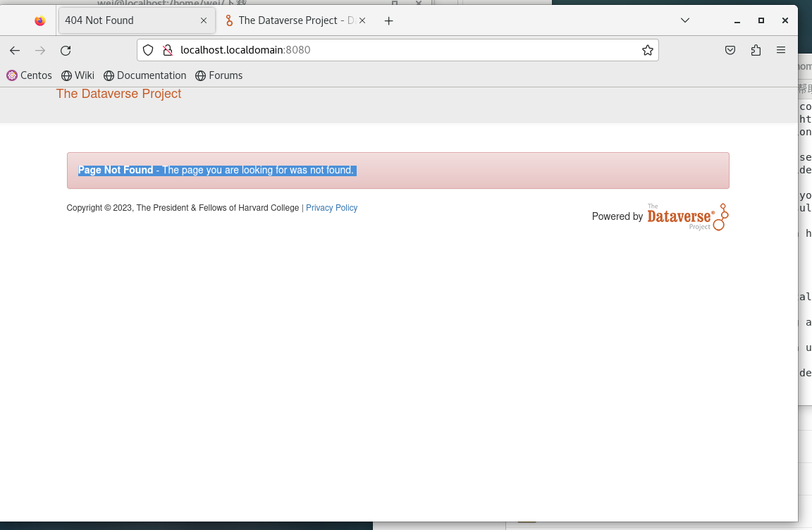Click the shield tracking protection icon
812x530 pixels.
click(x=148, y=50)
